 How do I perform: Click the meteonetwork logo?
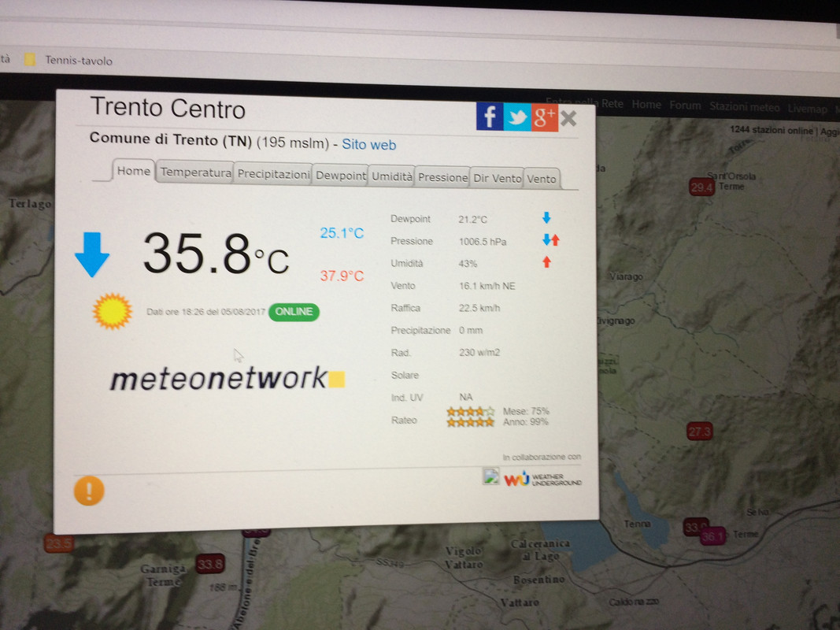click(228, 378)
